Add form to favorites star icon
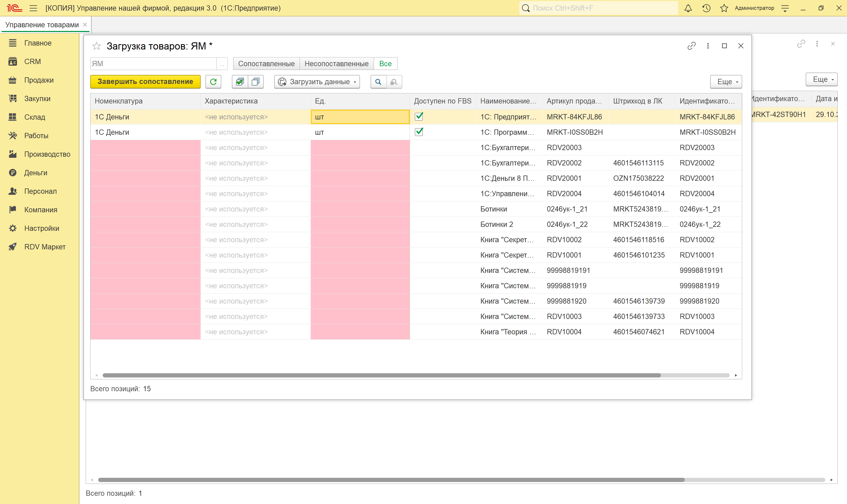The height and width of the screenshot is (504, 847). pos(96,46)
